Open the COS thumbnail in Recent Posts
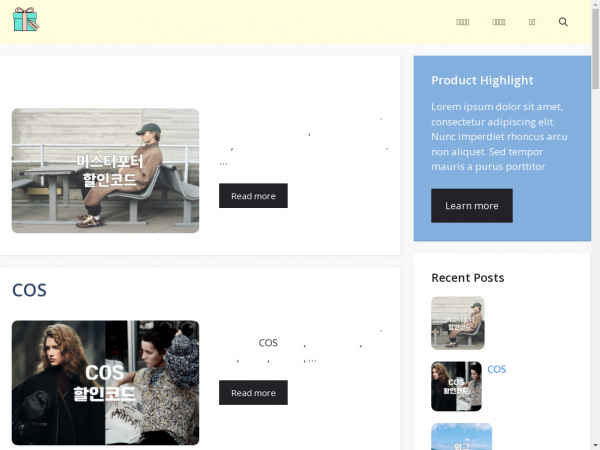The width and height of the screenshot is (600, 450). click(456, 386)
